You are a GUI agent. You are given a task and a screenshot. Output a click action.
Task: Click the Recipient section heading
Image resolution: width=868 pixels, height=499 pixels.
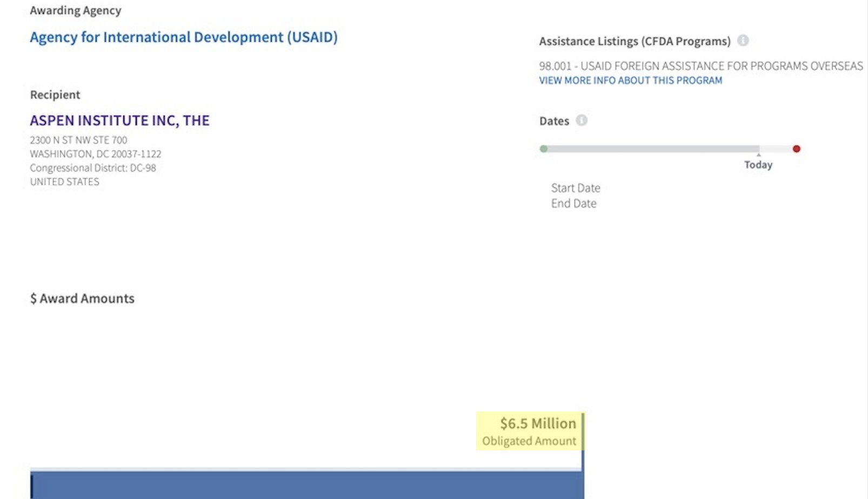55,95
